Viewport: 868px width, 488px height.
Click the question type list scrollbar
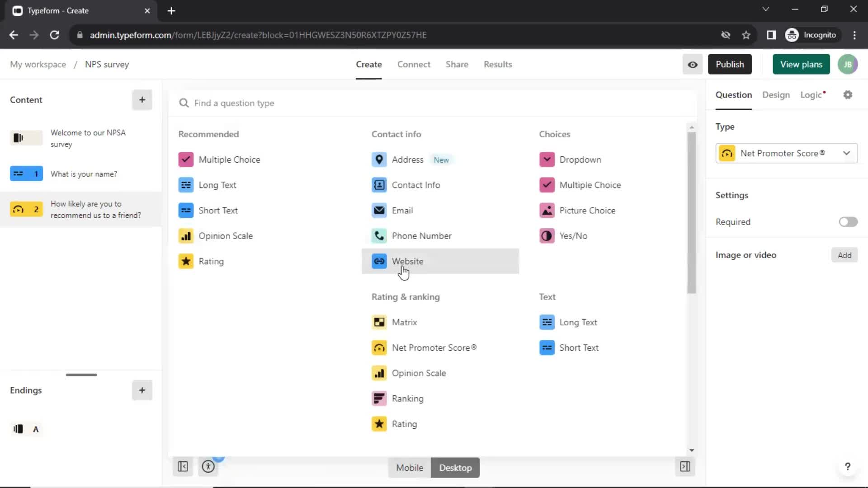pos(691,212)
